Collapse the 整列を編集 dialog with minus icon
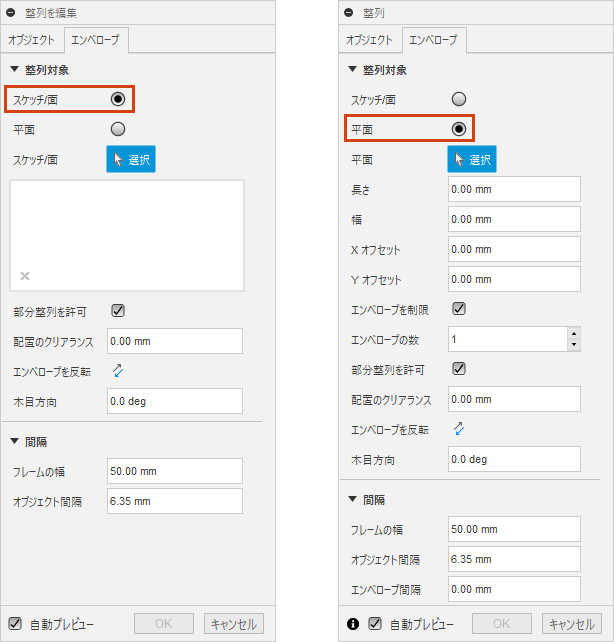The height and width of the screenshot is (642, 614). [11, 13]
